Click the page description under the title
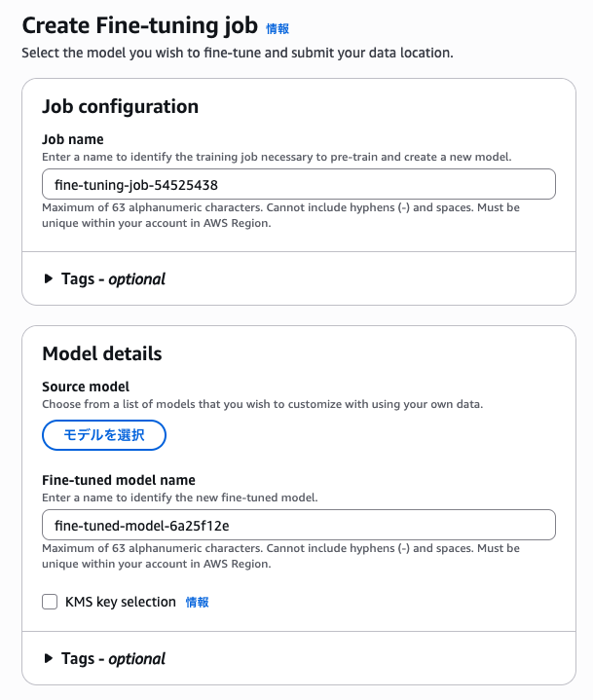Viewport: 593px width, 700px height. pyautogui.click(x=237, y=52)
